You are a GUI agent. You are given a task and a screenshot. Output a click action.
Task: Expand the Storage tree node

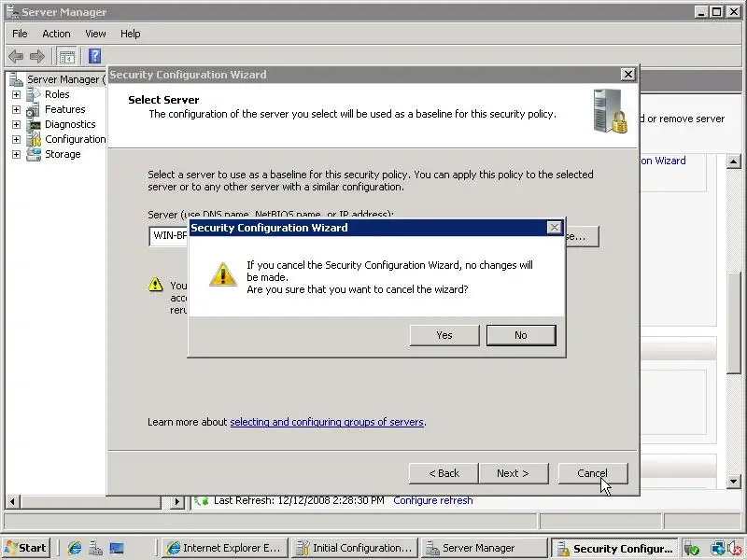(16, 155)
